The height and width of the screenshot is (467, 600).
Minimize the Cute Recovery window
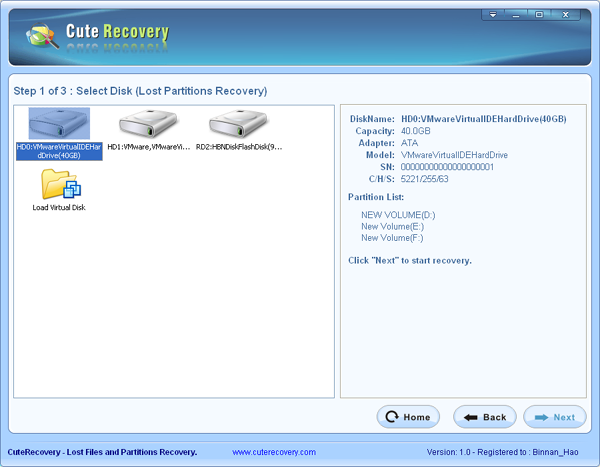click(x=517, y=15)
